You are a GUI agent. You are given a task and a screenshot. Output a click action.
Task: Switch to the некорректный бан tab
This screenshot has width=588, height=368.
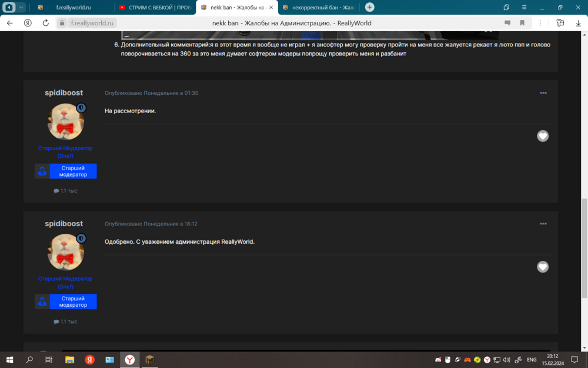319,7
